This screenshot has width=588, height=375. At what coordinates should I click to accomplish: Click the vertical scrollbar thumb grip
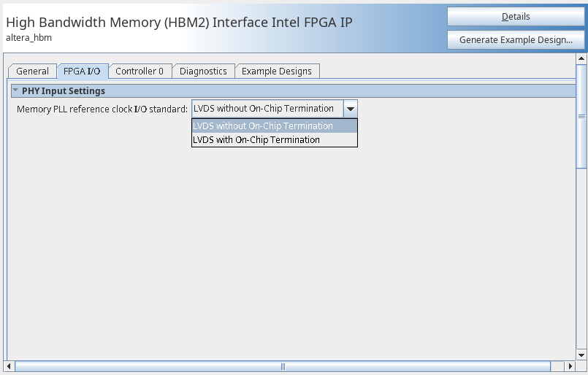(581, 116)
